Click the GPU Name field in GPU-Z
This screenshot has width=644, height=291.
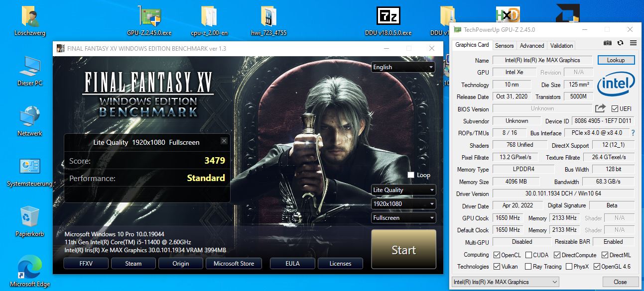542,60
